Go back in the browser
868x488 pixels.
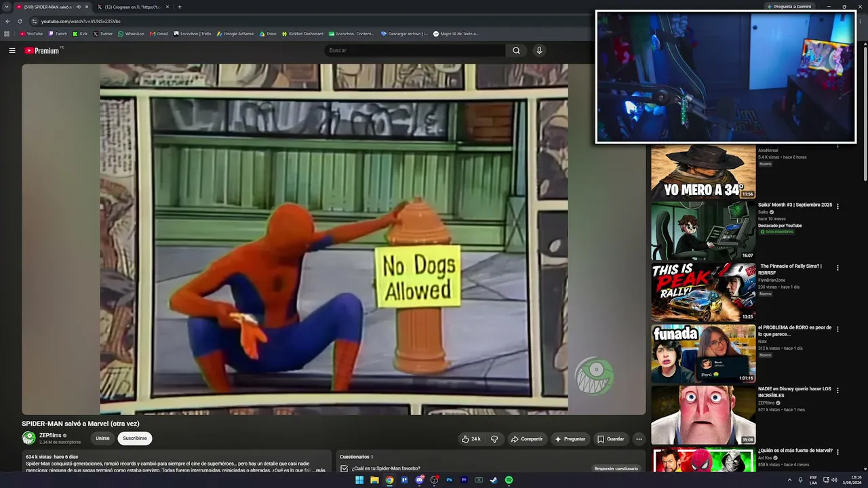pos(7,21)
